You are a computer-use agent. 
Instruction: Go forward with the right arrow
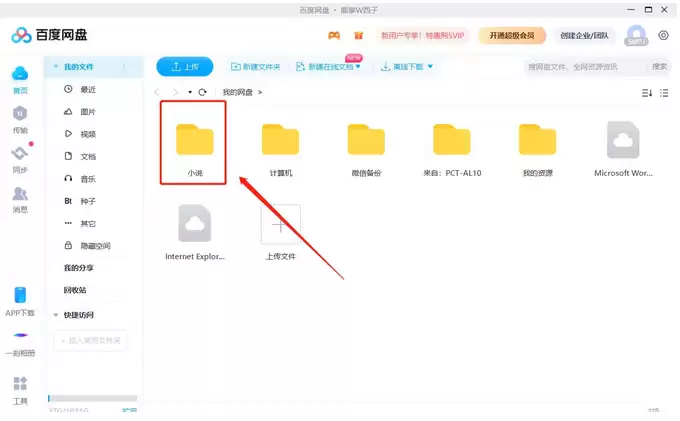[x=175, y=92]
